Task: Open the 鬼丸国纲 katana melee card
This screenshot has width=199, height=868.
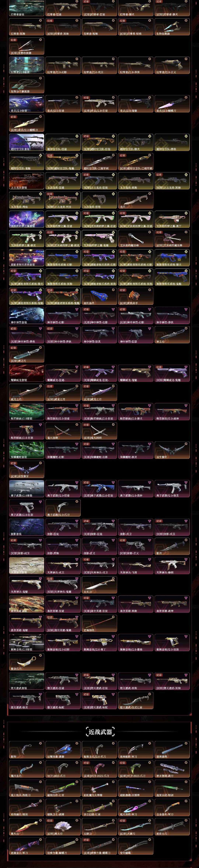Action: pos(63,431)
